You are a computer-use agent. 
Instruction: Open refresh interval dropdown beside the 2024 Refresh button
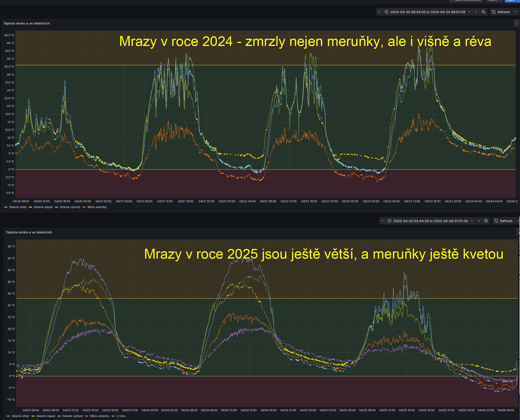click(x=516, y=12)
